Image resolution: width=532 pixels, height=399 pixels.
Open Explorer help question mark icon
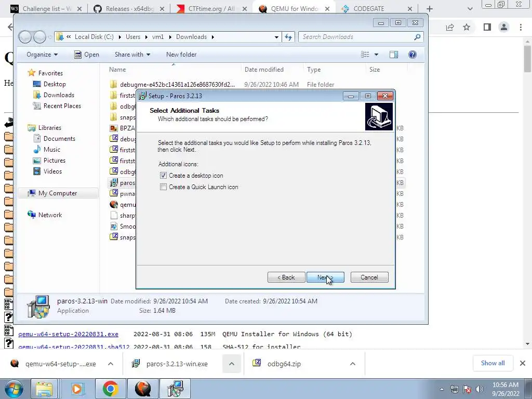[x=412, y=55]
